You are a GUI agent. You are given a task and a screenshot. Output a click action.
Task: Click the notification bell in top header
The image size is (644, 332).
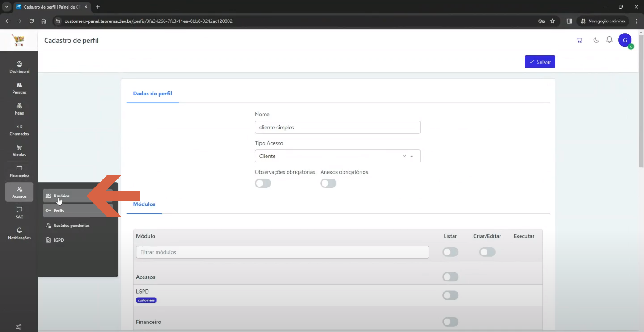[609, 40]
